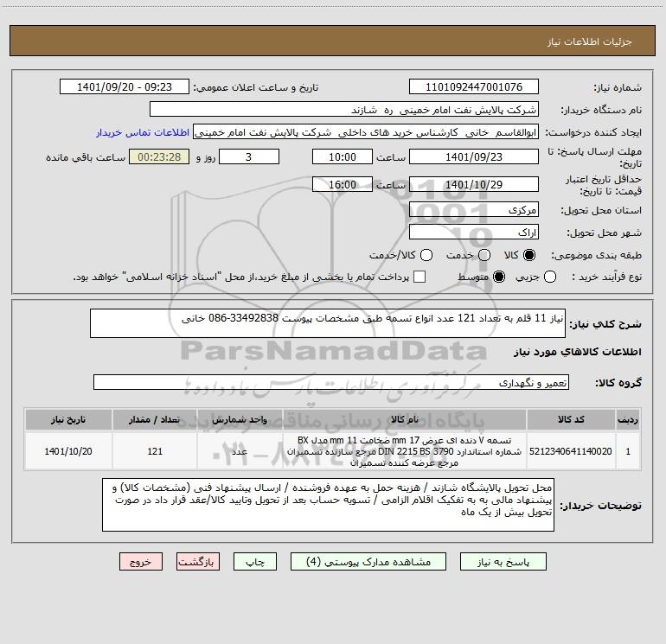Screen dimensions: 666x644
Task: Click the delivery city field اراک
Action: pyautogui.click(x=474, y=233)
